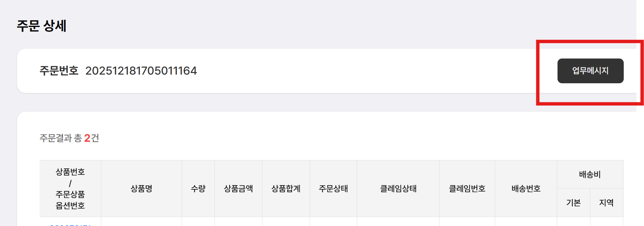Select the 배송번호 column header
Viewport: 644px width, 226px height.
pyautogui.click(x=526, y=188)
